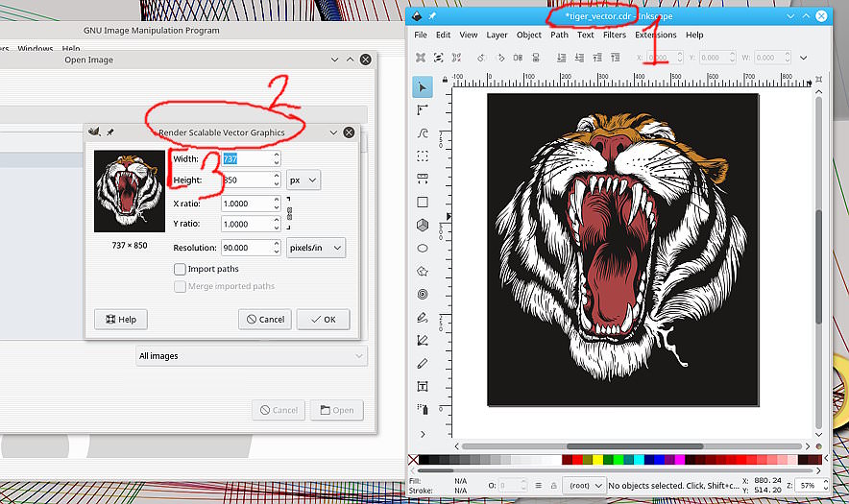
Task: Select the Spray tool in Inkscape
Action: [x=423, y=409]
